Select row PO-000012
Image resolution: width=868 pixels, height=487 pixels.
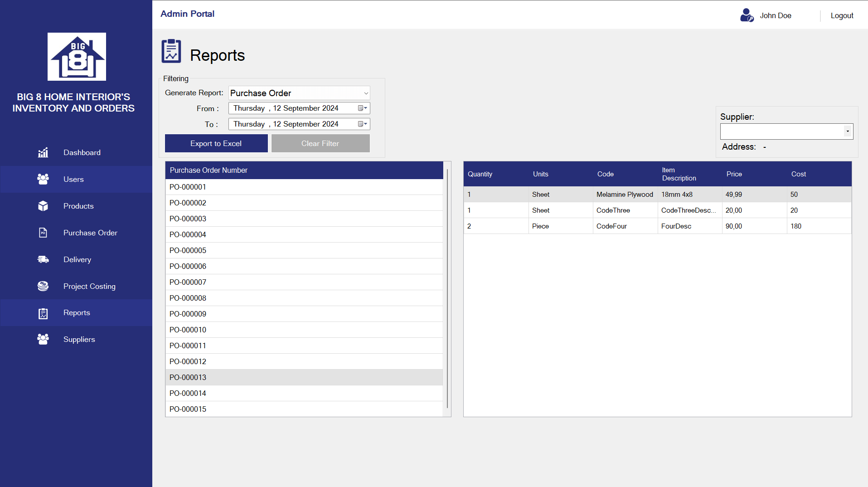304,361
